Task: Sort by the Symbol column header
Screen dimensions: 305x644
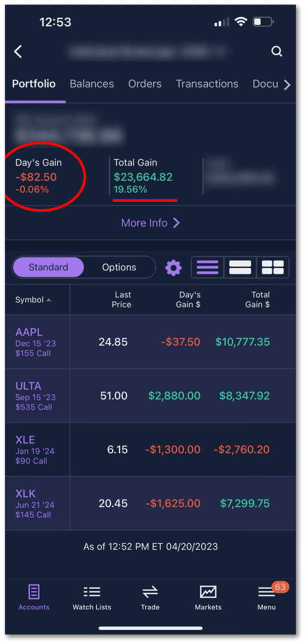Action: coord(33,300)
